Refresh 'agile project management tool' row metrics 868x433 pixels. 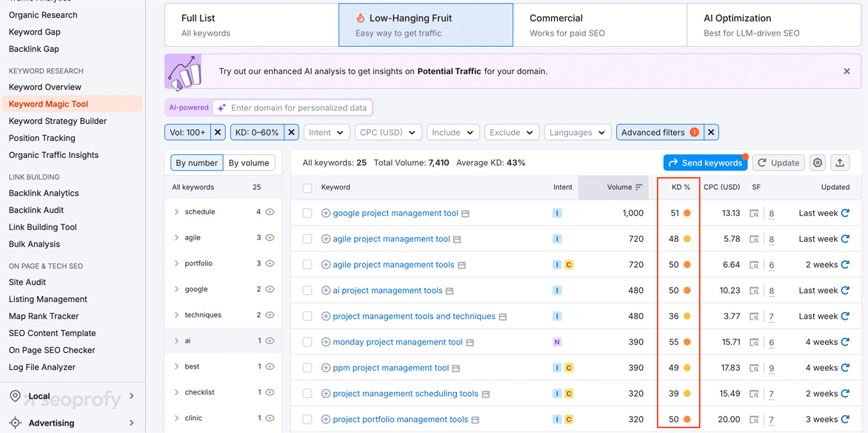click(845, 239)
